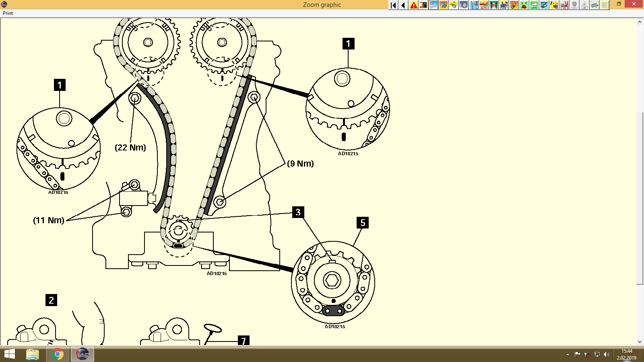Open the globe adjustment data icon
Image resolution: width=644 pixels, height=362 pixels.
[x=444, y=5]
